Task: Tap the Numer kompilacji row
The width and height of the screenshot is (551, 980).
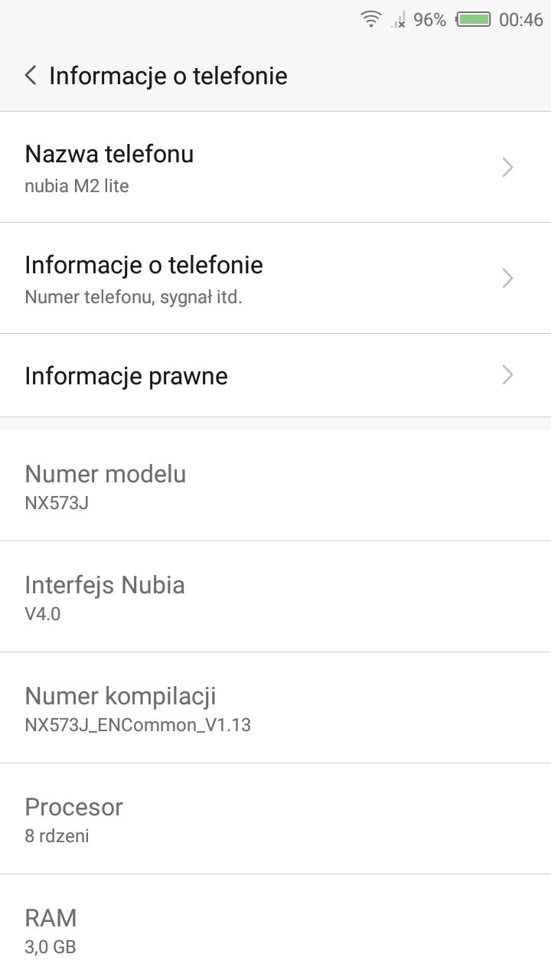Action: click(275, 707)
